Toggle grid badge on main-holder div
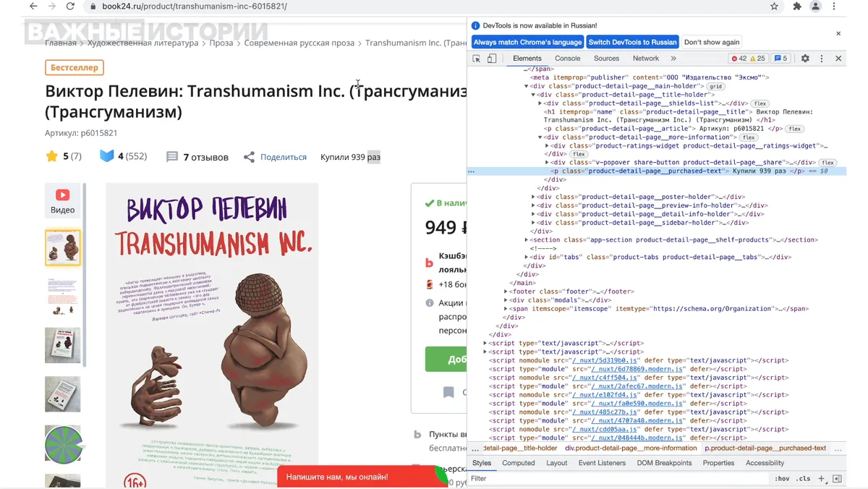The height and width of the screenshot is (489, 868). (715, 87)
